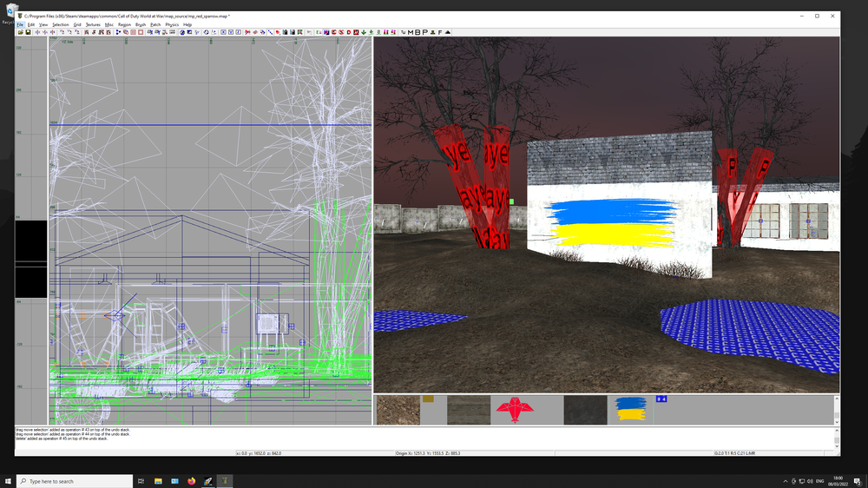
Task: Open File Explorer from the taskbar
Action: (x=158, y=481)
